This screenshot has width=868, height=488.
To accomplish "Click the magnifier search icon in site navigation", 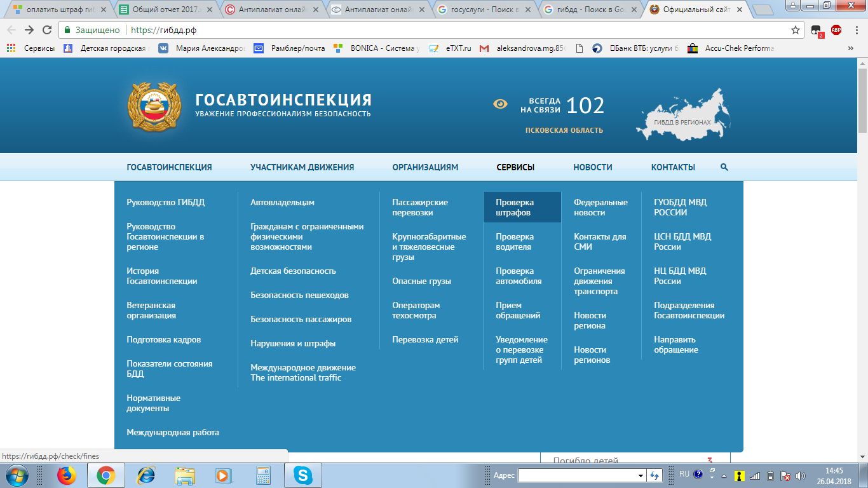I will [x=724, y=167].
